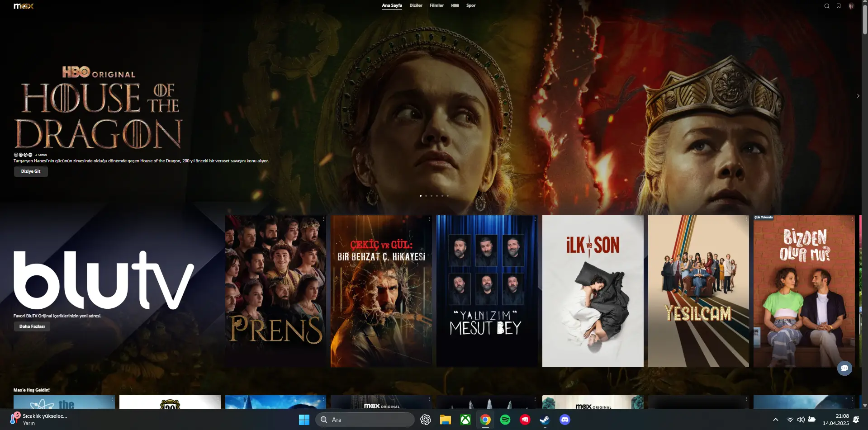Open options menu on Prens poster
The image size is (868, 430).
tap(323, 219)
